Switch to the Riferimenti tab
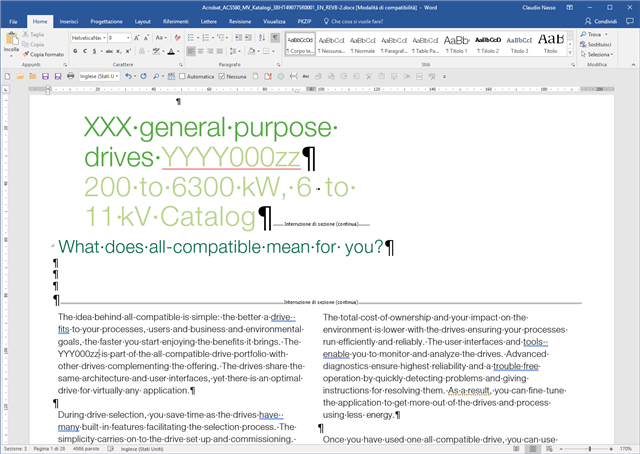The width and height of the screenshot is (640, 454). click(x=176, y=21)
